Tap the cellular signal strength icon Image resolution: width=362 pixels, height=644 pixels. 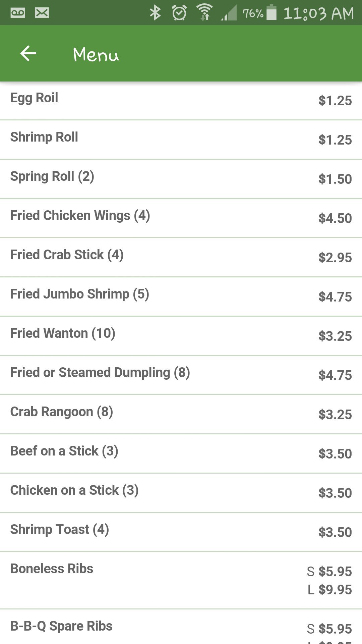pyautogui.click(x=229, y=13)
